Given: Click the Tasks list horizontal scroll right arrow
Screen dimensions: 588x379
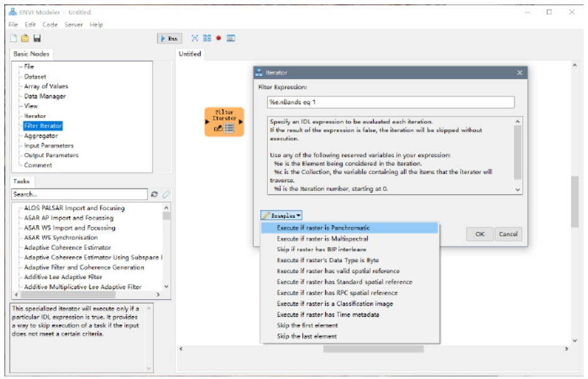Looking at the screenshot, I should tap(158, 295).
